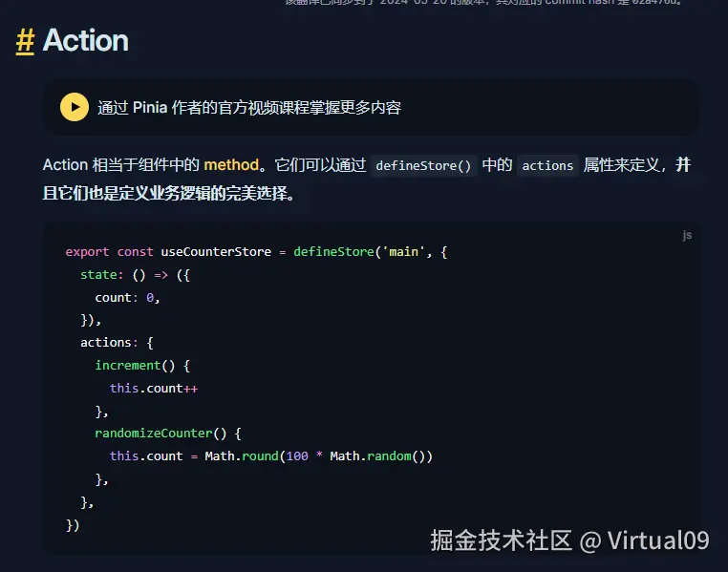Click the yellow # anchor beside Action heading
The height and width of the screenshot is (572, 728).
point(25,40)
